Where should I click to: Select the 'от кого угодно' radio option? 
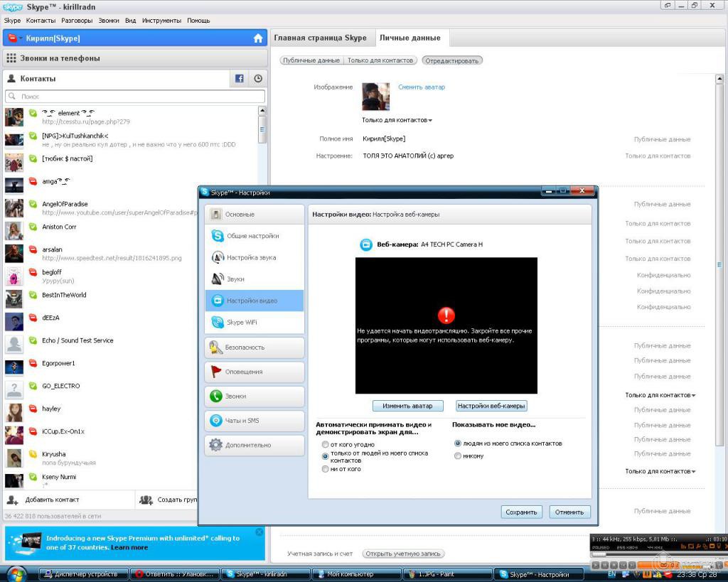(x=325, y=444)
